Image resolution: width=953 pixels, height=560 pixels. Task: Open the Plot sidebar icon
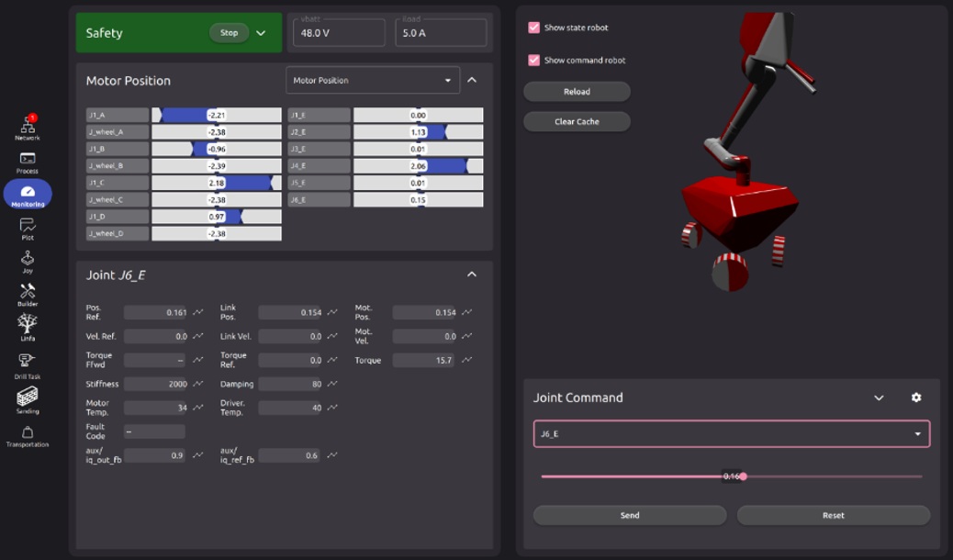(28, 227)
